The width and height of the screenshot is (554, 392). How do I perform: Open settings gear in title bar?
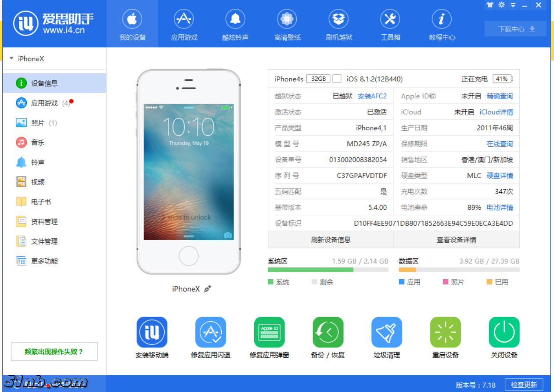pyautogui.click(x=501, y=5)
